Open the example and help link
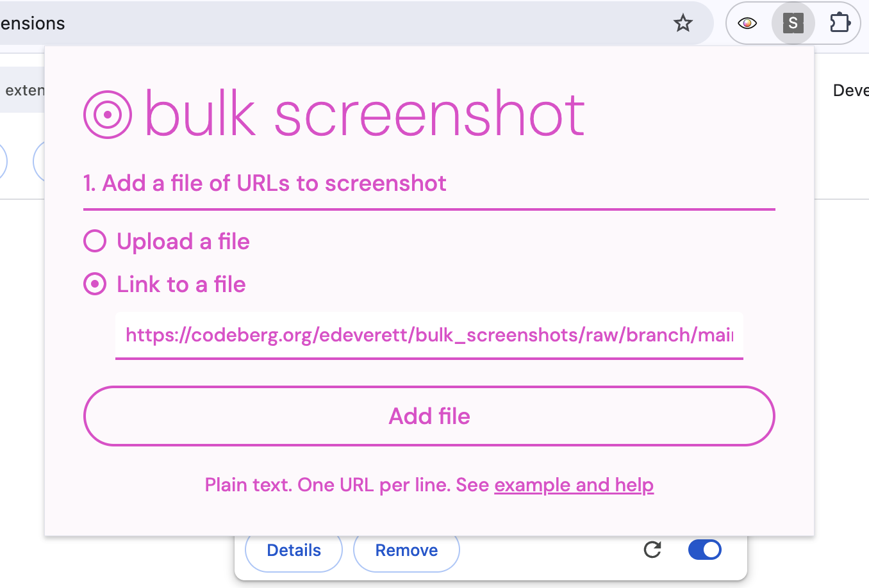The height and width of the screenshot is (588, 869). pyautogui.click(x=574, y=485)
